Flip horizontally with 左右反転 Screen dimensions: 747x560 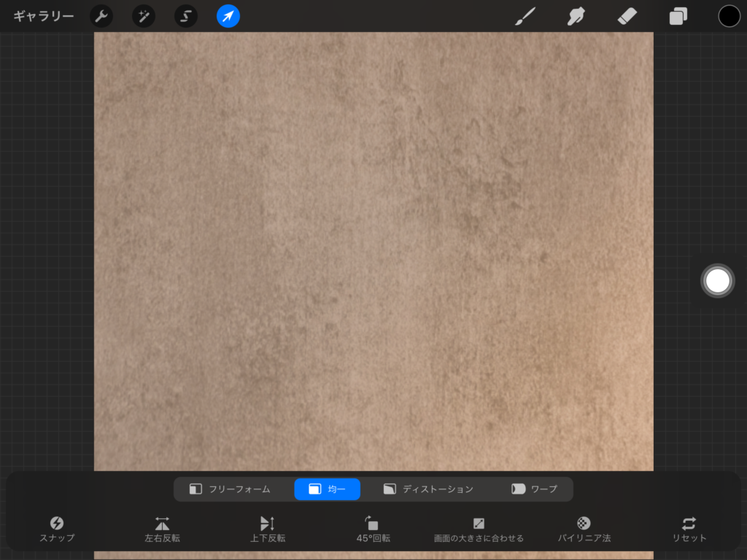pos(162,529)
